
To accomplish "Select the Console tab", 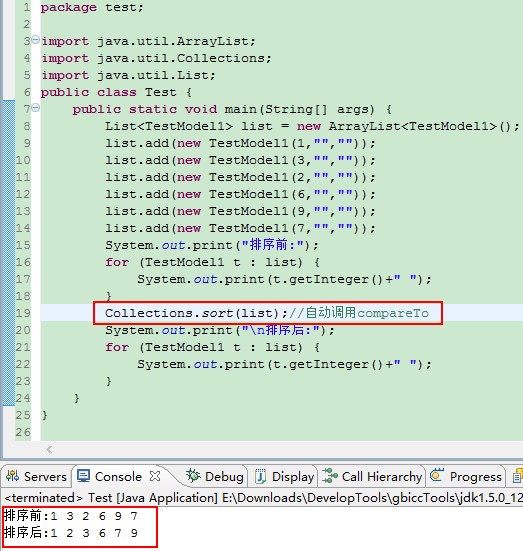I will pos(118,477).
